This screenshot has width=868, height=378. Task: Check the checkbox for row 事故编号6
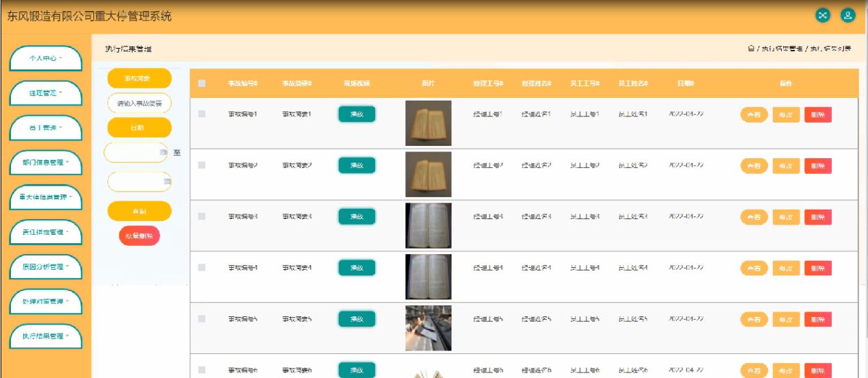click(x=202, y=370)
